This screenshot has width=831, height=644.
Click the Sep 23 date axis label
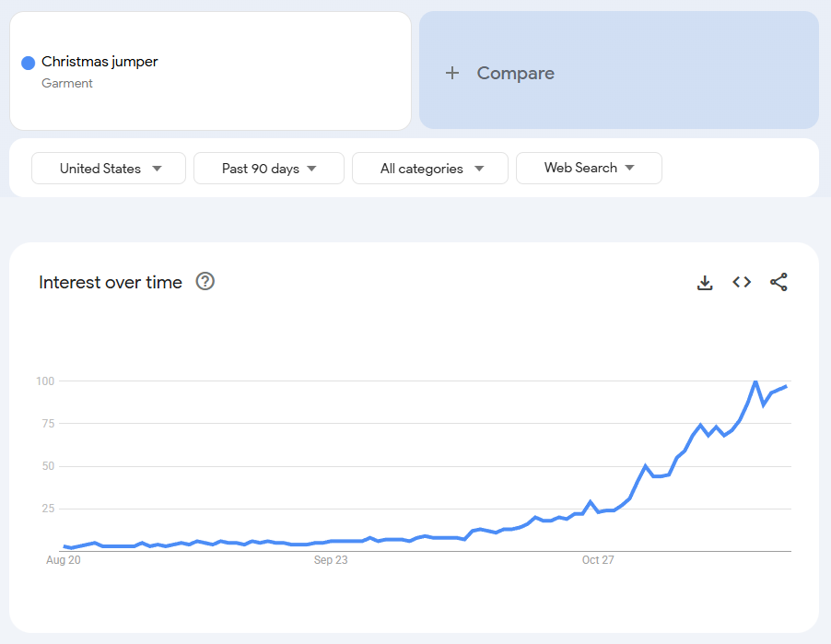click(331, 559)
